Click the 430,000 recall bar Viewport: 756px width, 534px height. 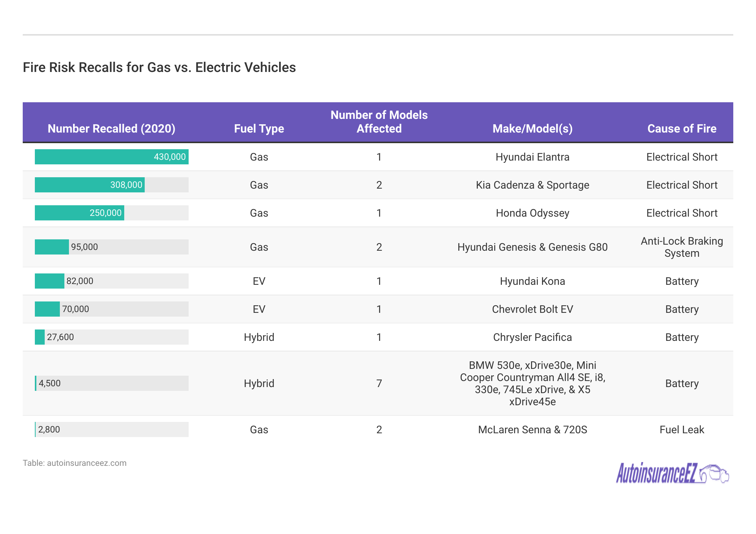pyautogui.click(x=111, y=157)
